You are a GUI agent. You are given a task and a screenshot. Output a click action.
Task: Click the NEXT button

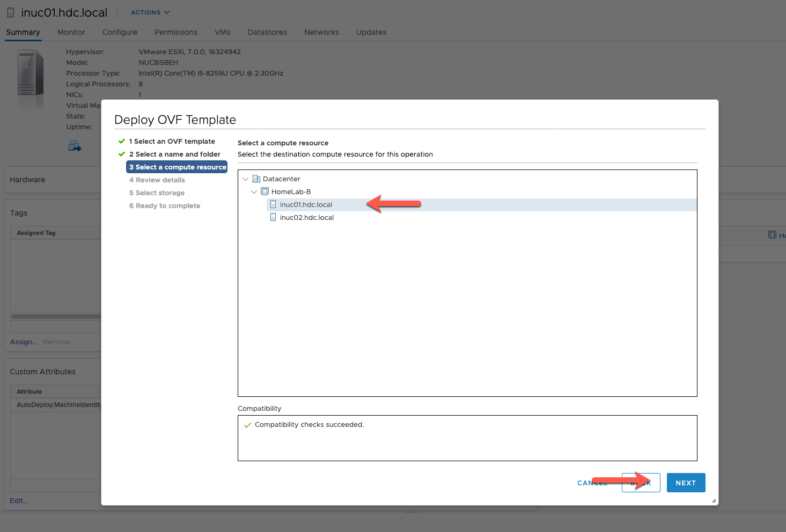point(686,482)
